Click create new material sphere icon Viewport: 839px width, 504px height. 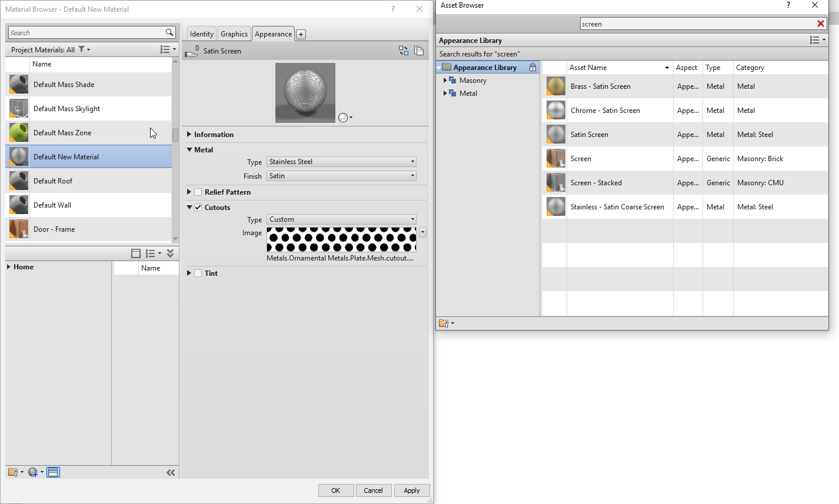coord(35,472)
